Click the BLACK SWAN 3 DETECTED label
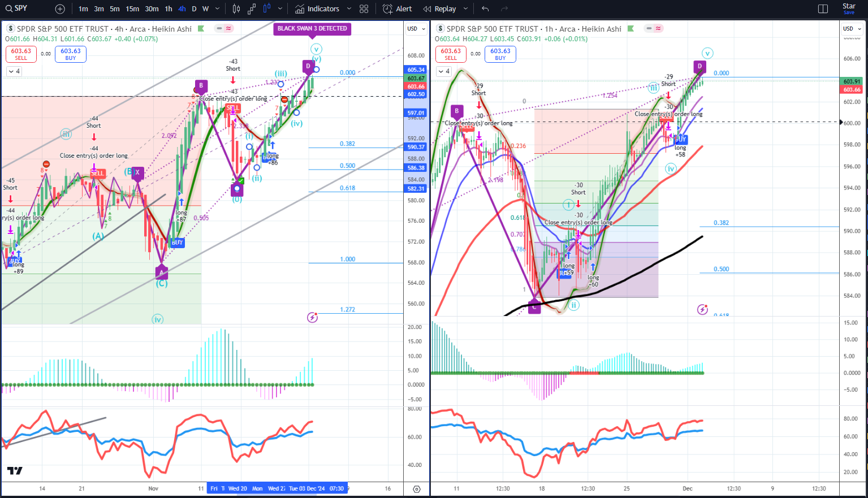The image size is (868, 498). (x=312, y=28)
